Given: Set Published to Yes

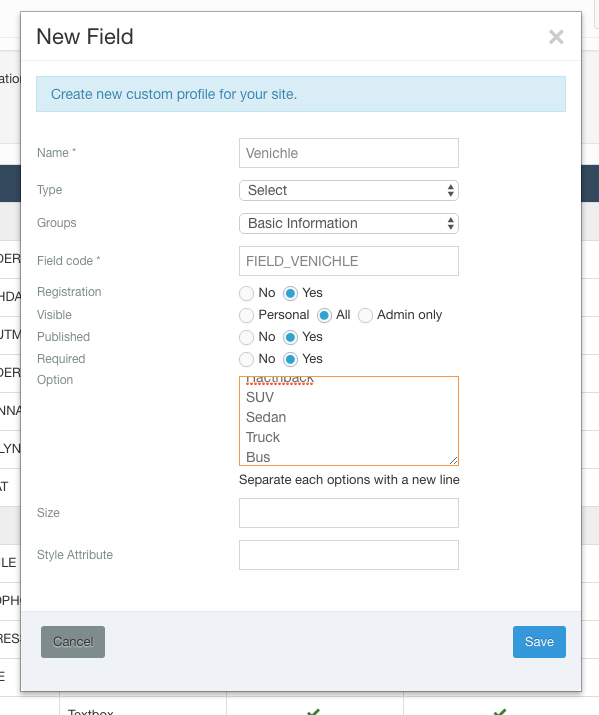Looking at the screenshot, I should point(290,337).
